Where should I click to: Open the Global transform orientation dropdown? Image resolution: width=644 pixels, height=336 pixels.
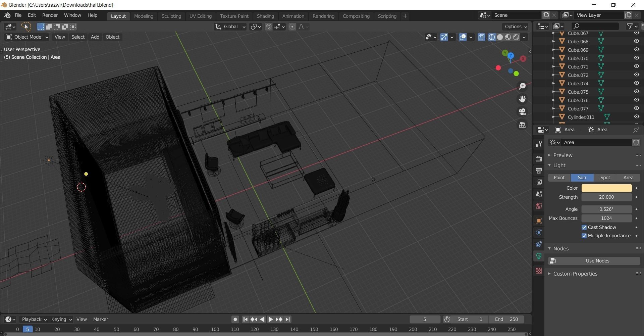(230, 27)
